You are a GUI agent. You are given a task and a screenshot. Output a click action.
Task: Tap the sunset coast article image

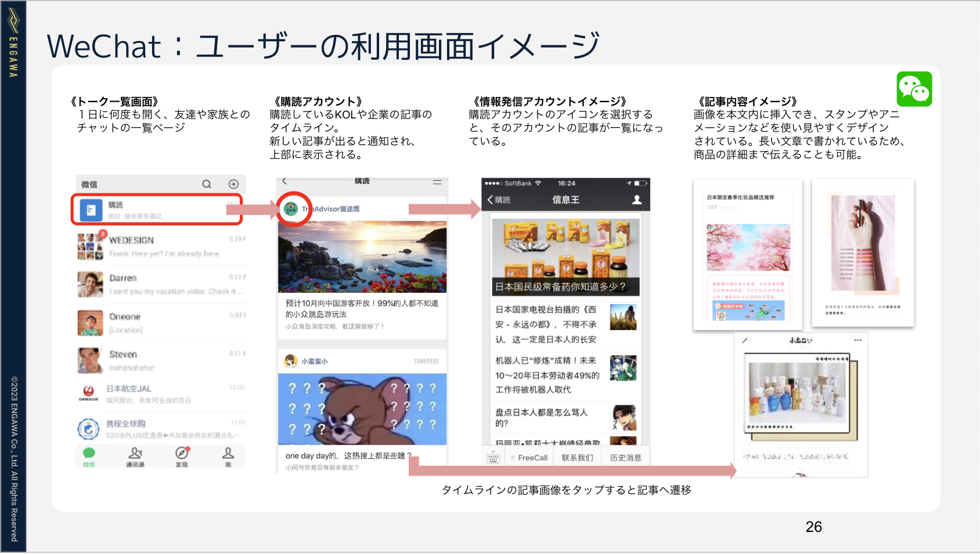click(x=362, y=257)
